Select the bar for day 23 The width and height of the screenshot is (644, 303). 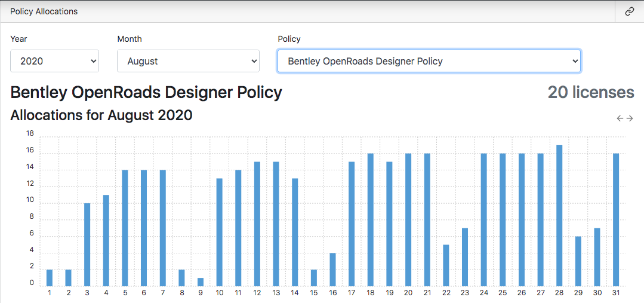coord(466,258)
